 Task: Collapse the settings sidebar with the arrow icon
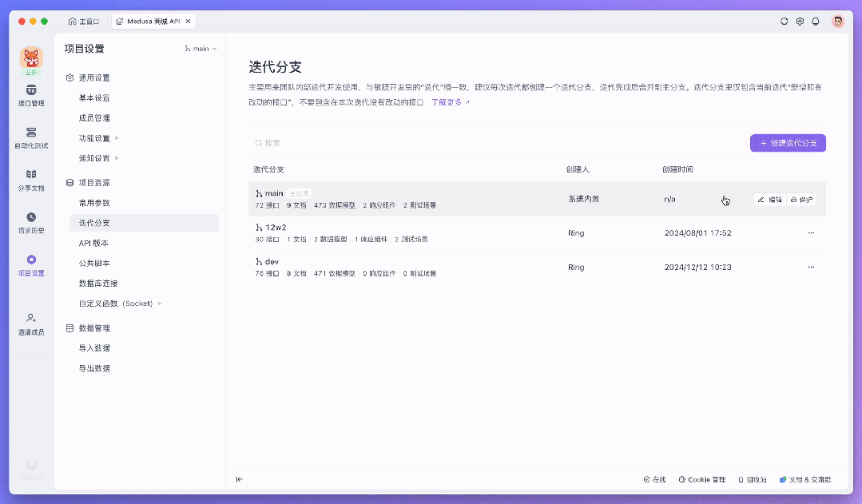pos(238,478)
